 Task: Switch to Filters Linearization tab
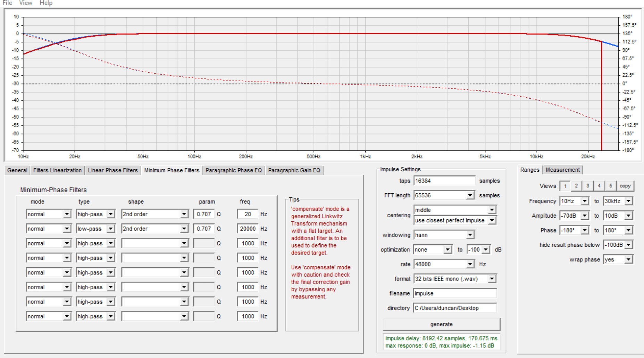[x=57, y=170]
